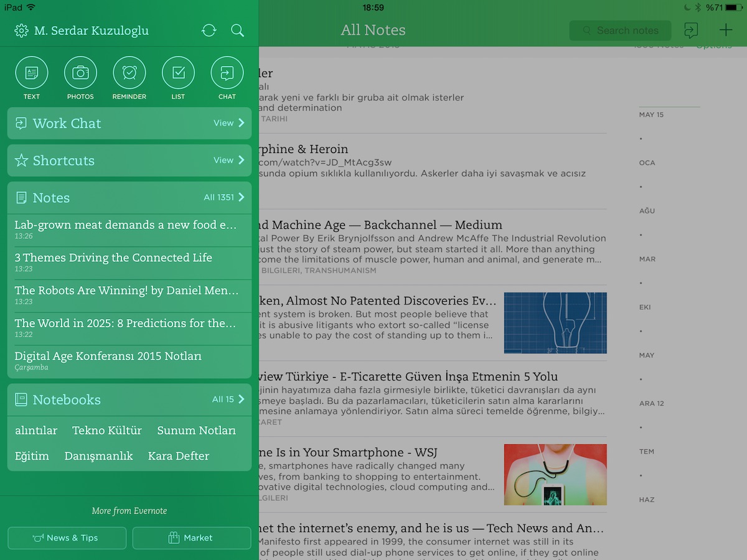Jump to TEM in date index
This screenshot has height=560, width=747.
(646, 451)
